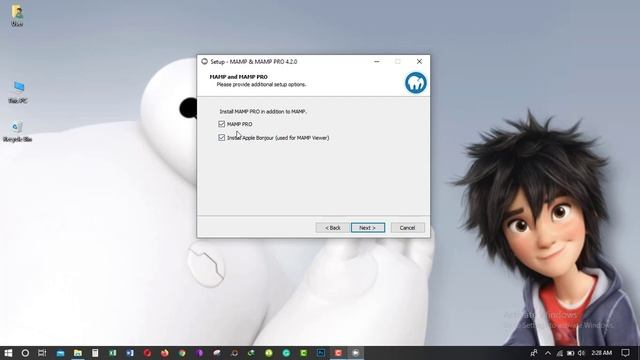
Task: Open Photoshop from the taskbar
Action: pyautogui.click(x=321, y=353)
